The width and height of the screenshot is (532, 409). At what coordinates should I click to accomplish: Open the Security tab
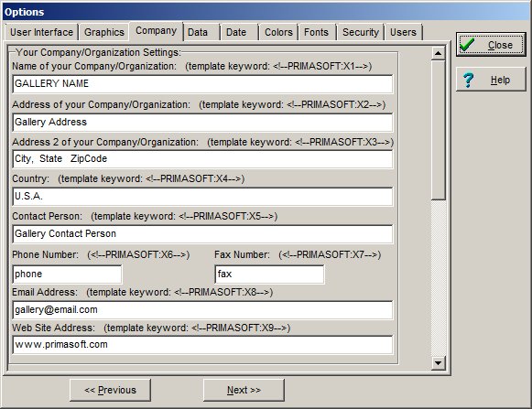[x=361, y=32]
